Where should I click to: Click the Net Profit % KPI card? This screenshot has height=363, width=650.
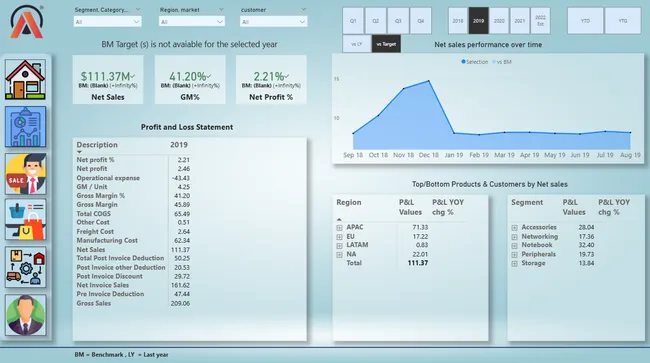pos(271,80)
